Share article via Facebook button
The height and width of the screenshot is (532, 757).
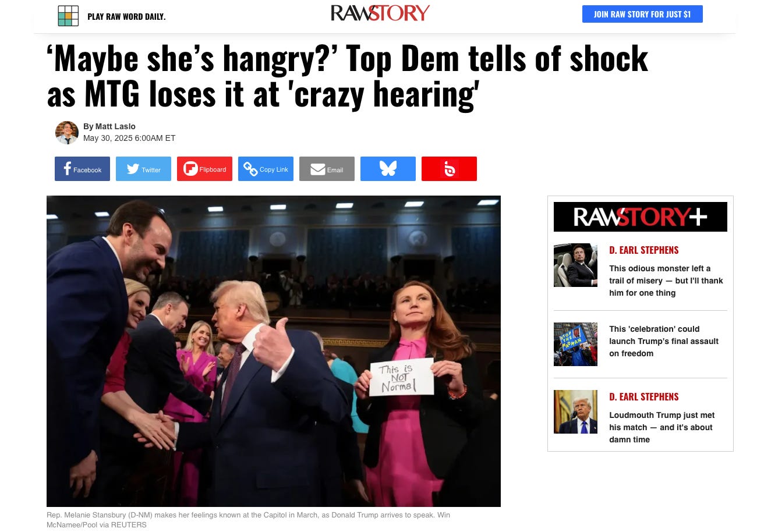coord(82,169)
